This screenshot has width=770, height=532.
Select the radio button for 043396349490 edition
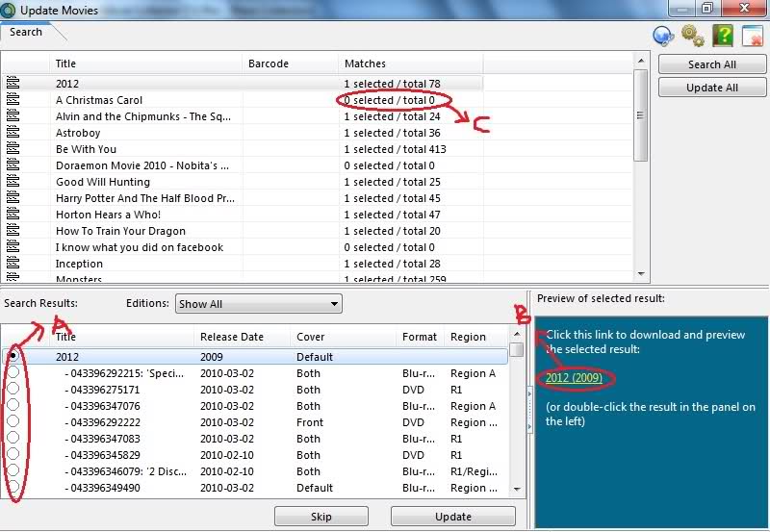[13, 487]
